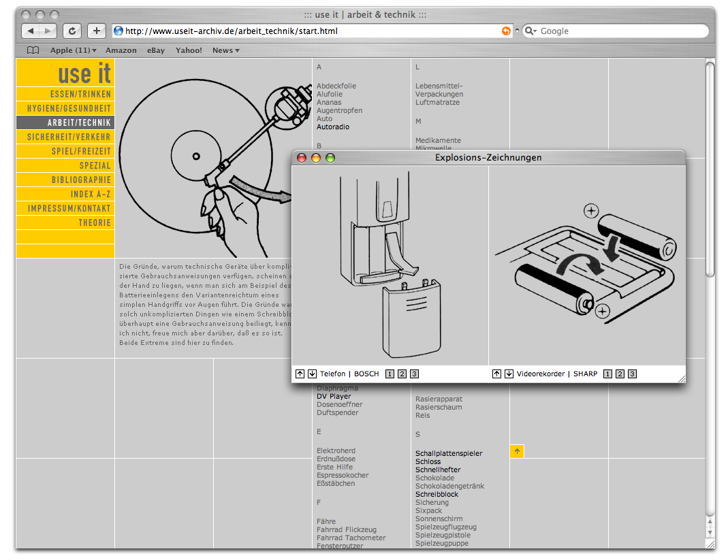Click the Sharp battery insertion drawing

pos(587,265)
